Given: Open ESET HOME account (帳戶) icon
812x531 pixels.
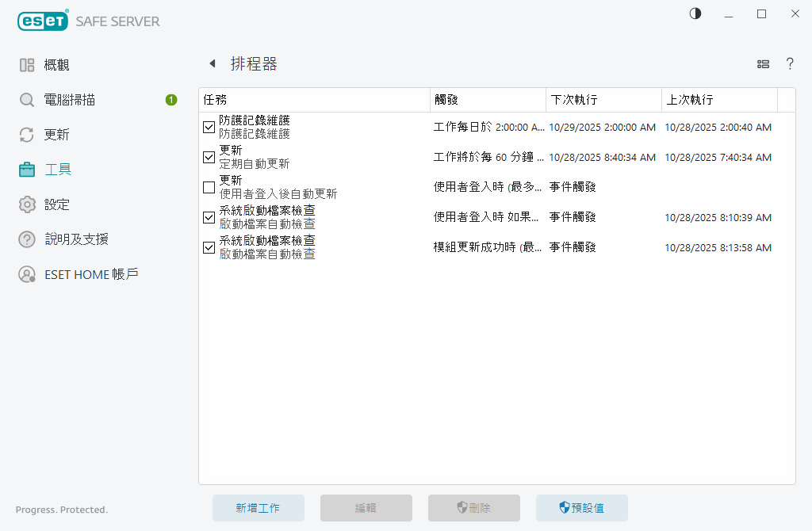Looking at the screenshot, I should pyautogui.click(x=27, y=274).
